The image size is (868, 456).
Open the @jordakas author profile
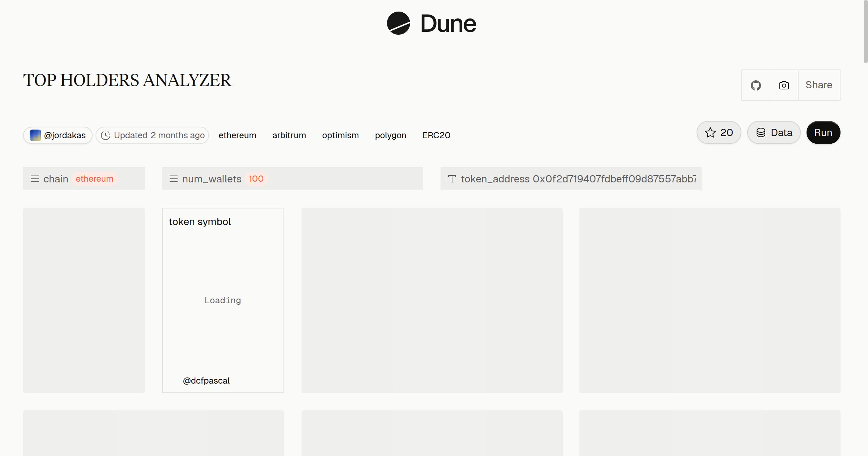coord(58,135)
